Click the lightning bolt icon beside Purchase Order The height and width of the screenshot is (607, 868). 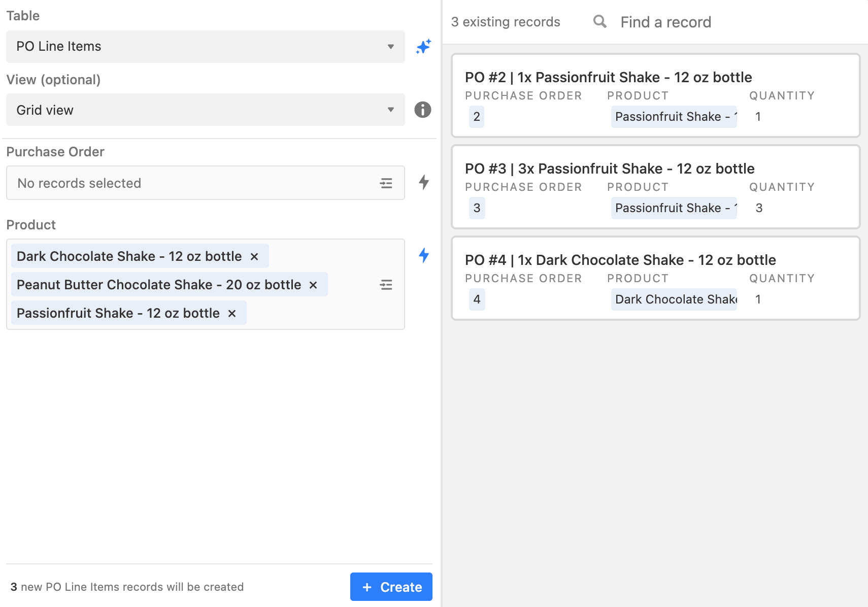point(424,182)
